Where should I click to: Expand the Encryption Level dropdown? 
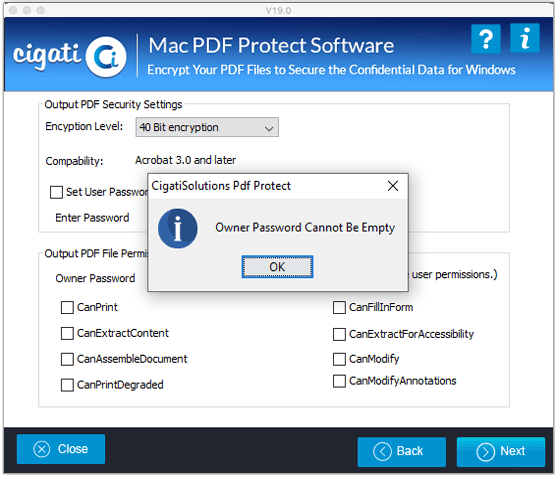(x=269, y=128)
